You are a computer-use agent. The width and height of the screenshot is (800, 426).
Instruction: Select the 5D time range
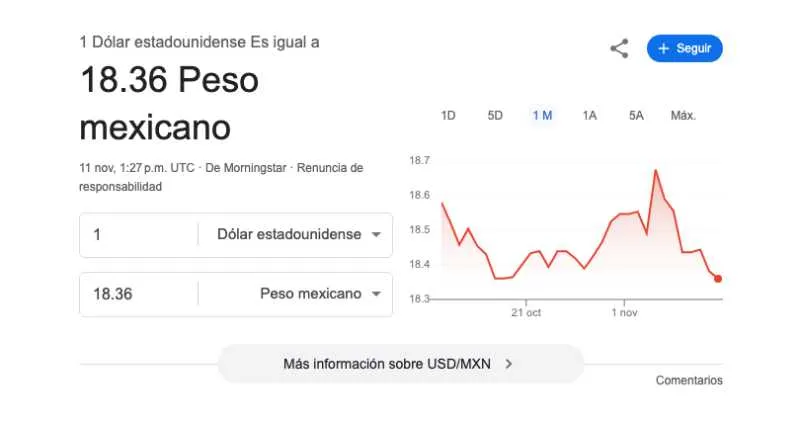pos(495,115)
